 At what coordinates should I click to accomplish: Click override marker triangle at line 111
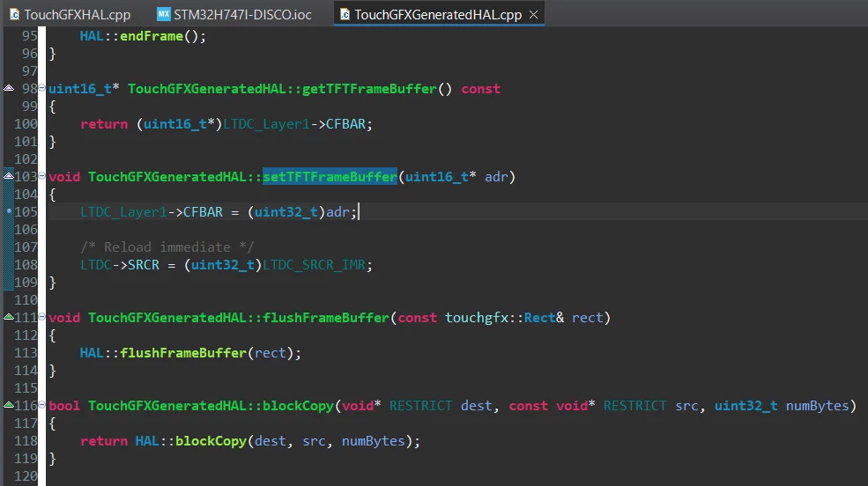(x=9, y=317)
